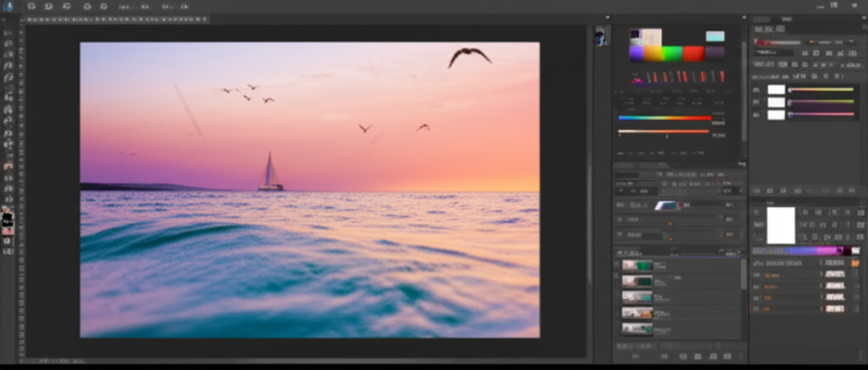
Task: Click the sailboat on the canvas image
Action: click(270, 172)
